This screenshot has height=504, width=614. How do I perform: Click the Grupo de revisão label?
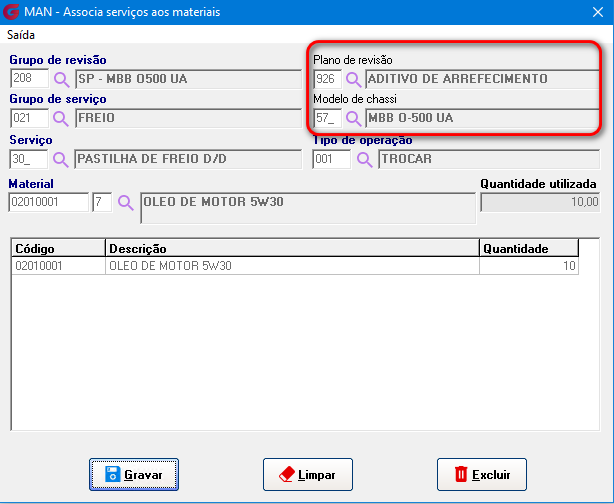coord(58,60)
